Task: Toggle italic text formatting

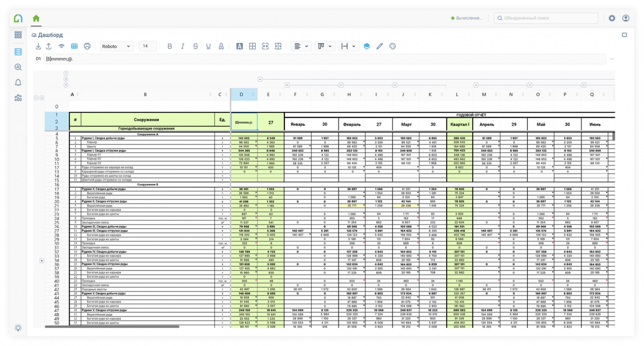Action: 182,46
